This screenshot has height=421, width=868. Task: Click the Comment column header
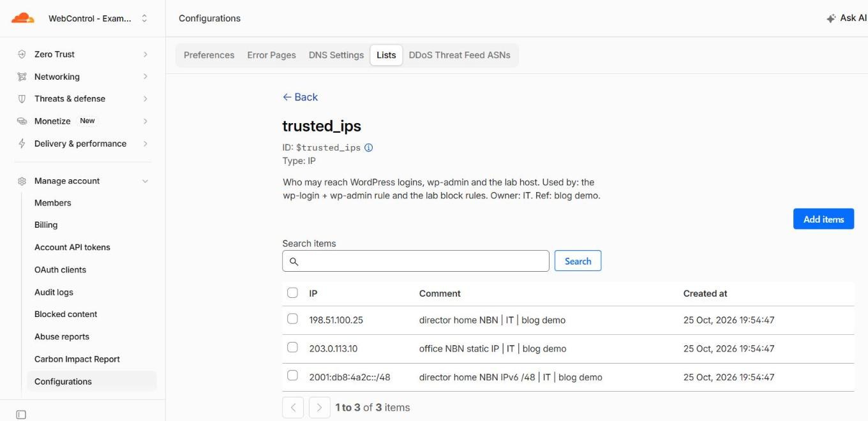click(x=440, y=293)
